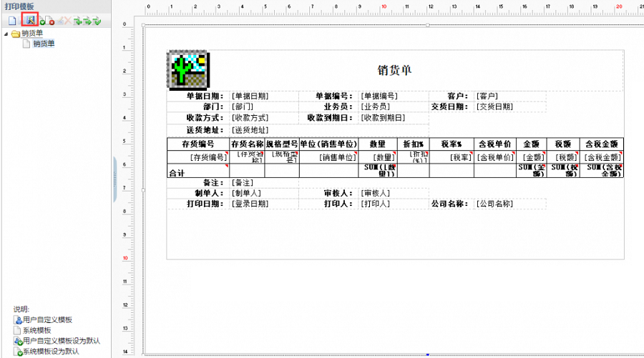Select the [收款方式] field placeholder
The width and height of the screenshot is (644, 358).
250,118
